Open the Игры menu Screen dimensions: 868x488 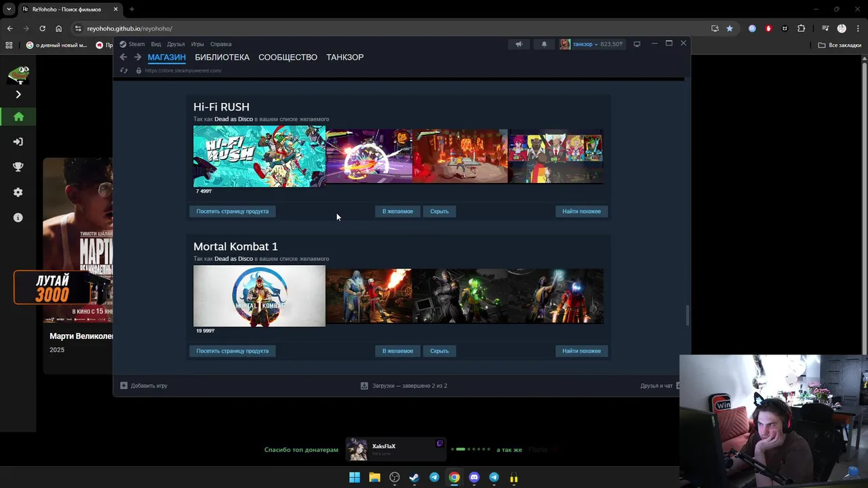(197, 44)
